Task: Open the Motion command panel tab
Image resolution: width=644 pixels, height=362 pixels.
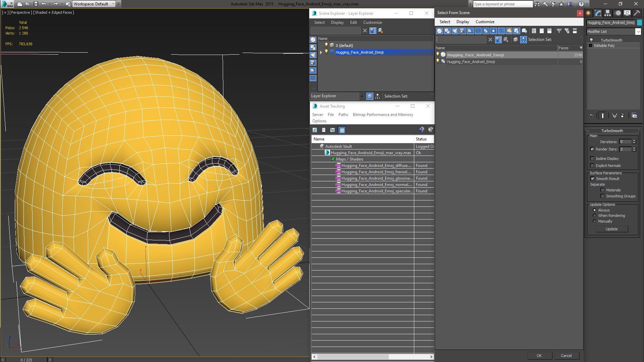Action: 618,13
